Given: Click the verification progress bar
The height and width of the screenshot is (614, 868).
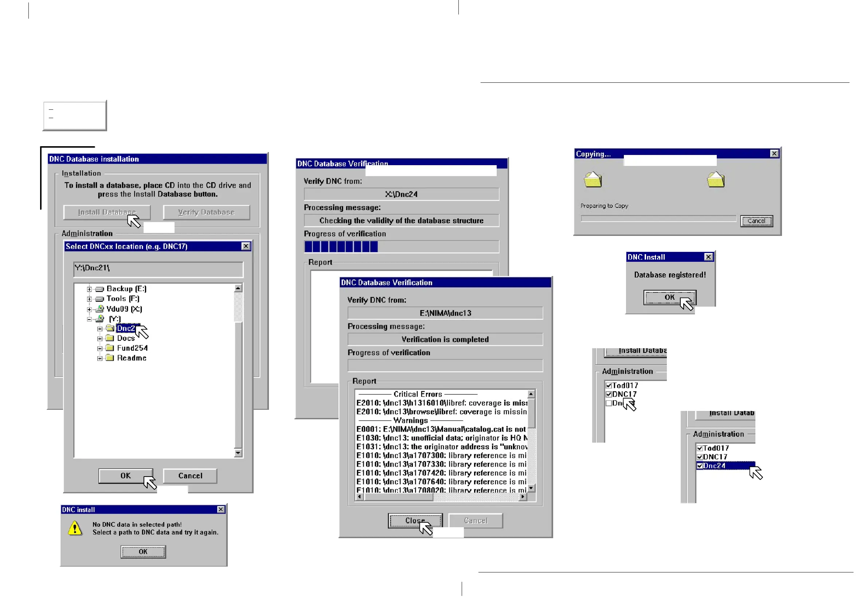Looking at the screenshot, I should pyautogui.click(x=401, y=247).
